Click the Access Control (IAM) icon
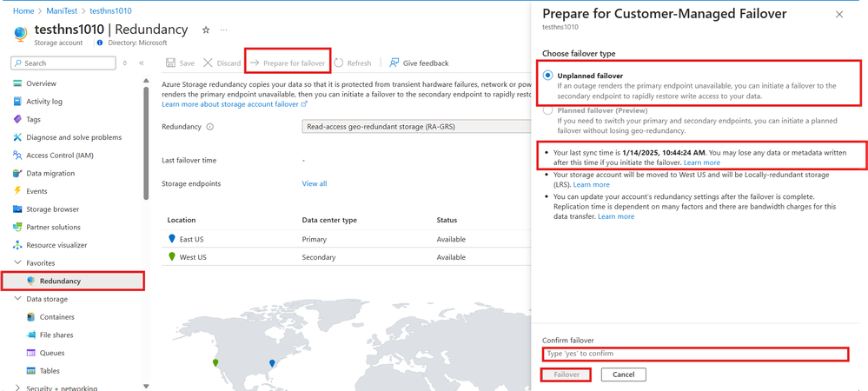 [x=17, y=155]
